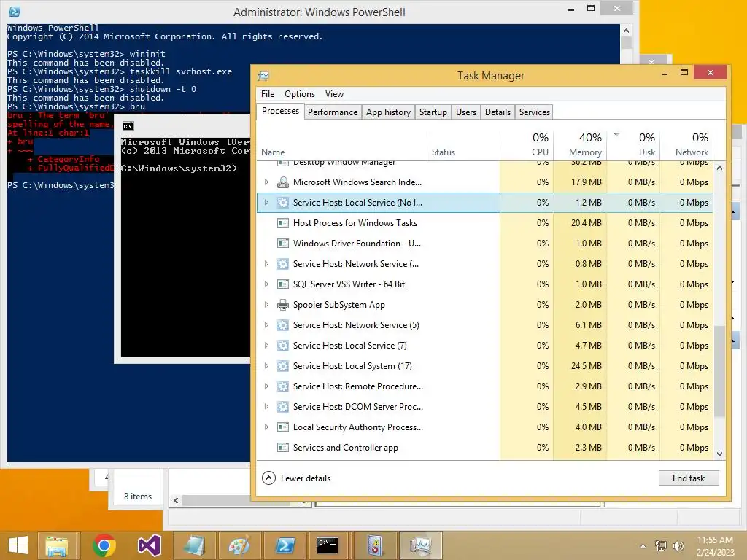Expand Microsoft Windows Search Indexer row

pyautogui.click(x=266, y=182)
